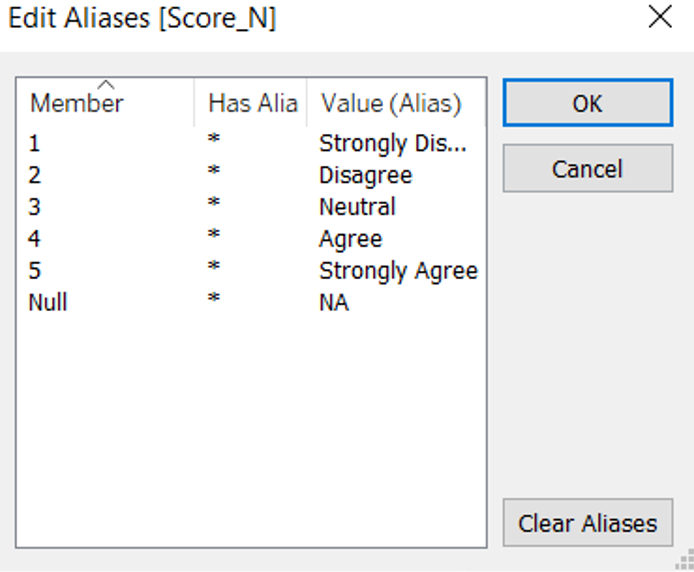Select the Null member row

pyautogui.click(x=48, y=303)
